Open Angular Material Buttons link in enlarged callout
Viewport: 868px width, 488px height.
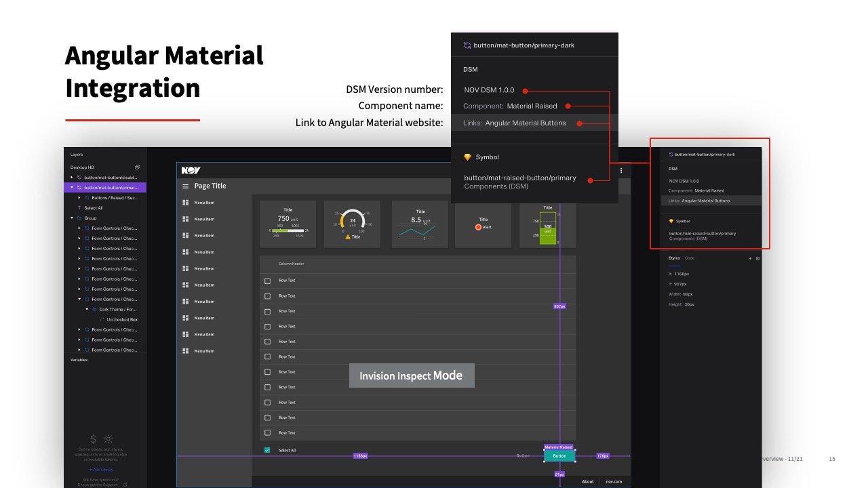526,123
